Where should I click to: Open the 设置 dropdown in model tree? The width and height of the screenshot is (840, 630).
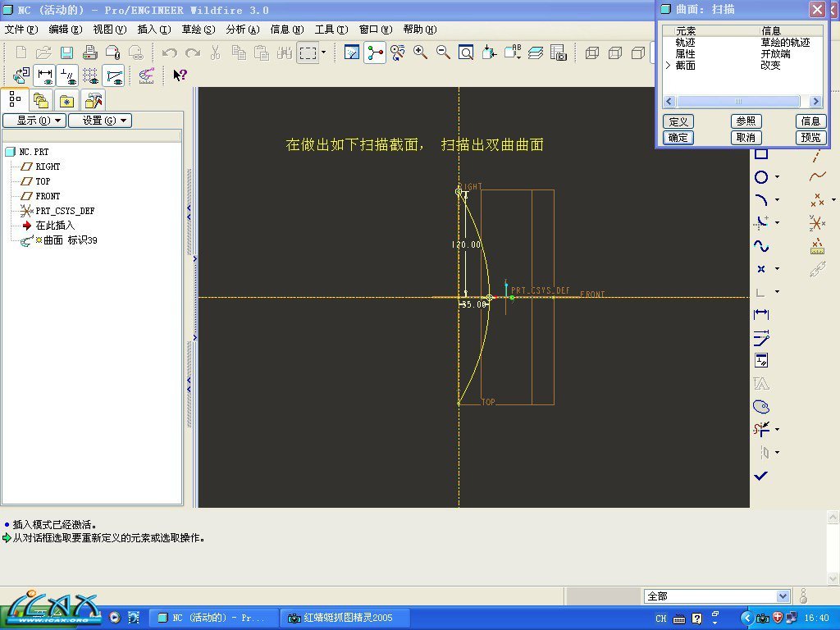[x=99, y=121]
